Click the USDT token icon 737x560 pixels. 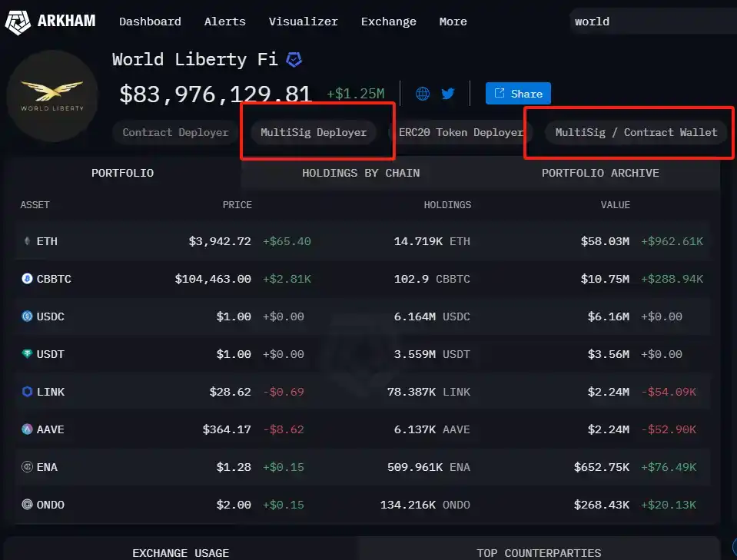click(27, 354)
